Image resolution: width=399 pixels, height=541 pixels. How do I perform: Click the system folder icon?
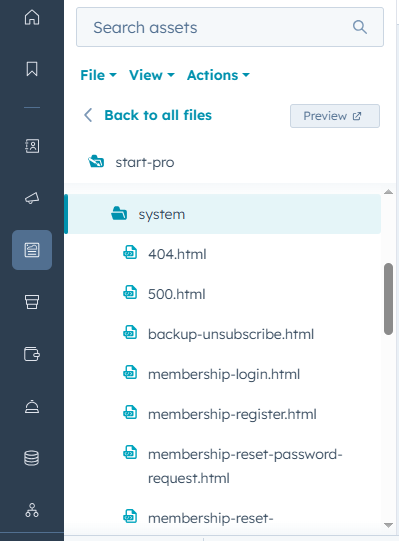(x=119, y=214)
